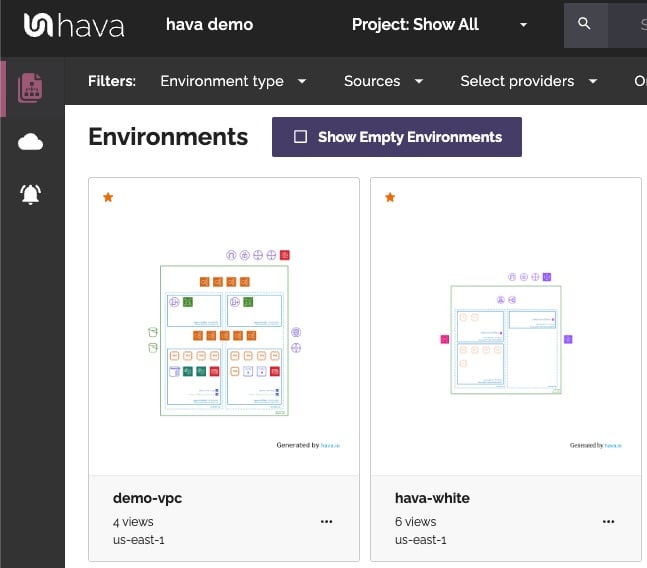Open the cloud sources sidebar icon
Image resolution: width=647 pixels, height=568 pixels.
[31, 142]
